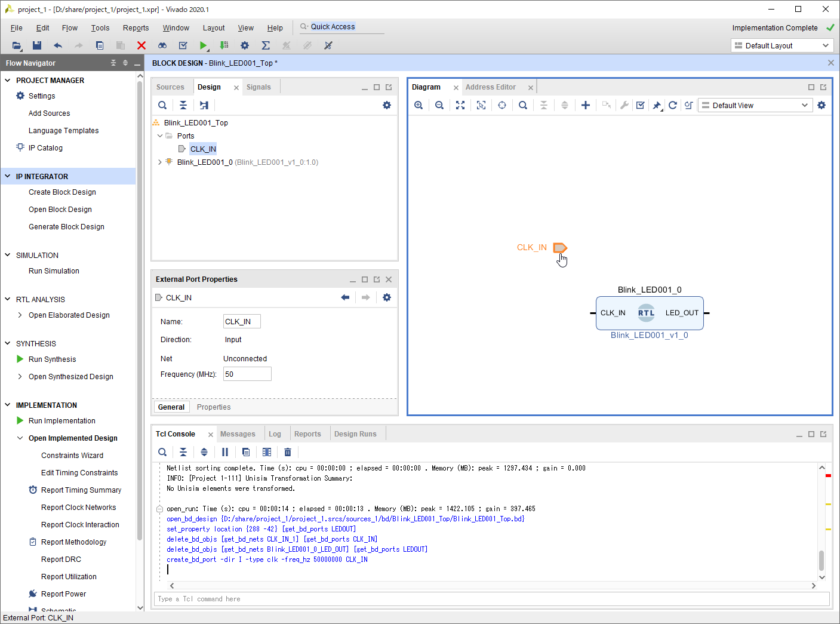
Task: Toggle pin-to-canvas icon in diagram toolbar
Action: tap(657, 105)
